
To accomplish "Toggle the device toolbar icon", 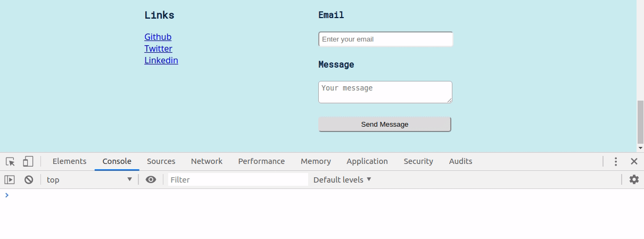I will [28, 161].
